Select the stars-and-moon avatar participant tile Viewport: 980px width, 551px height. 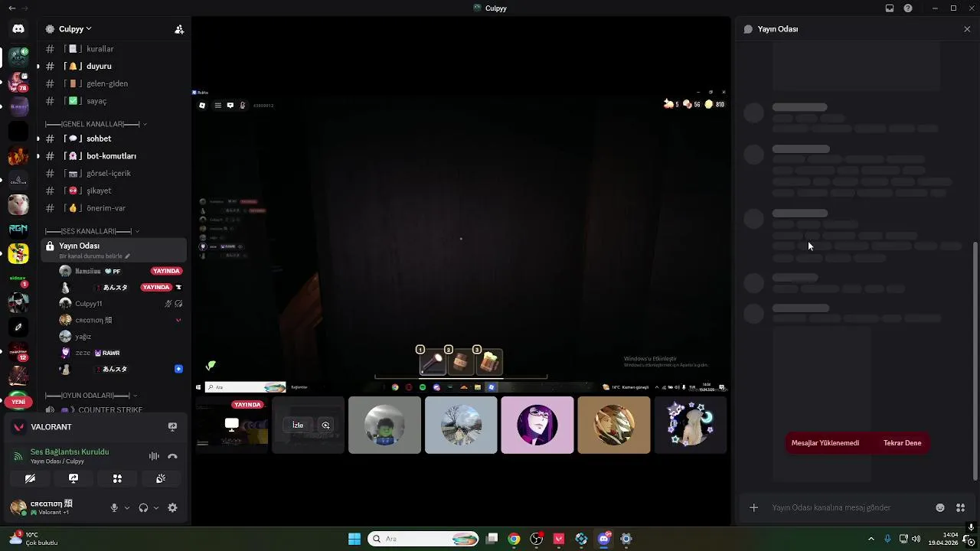pyautogui.click(x=690, y=425)
